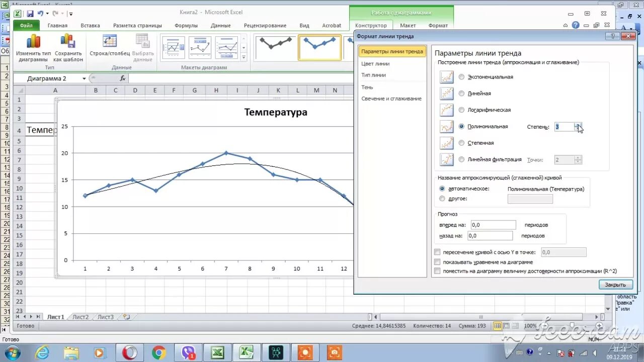Image resolution: width=644 pixels, height=362 pixels.
Task: Select Полиномиальная radio button
Action: click(x=462, y=127)
